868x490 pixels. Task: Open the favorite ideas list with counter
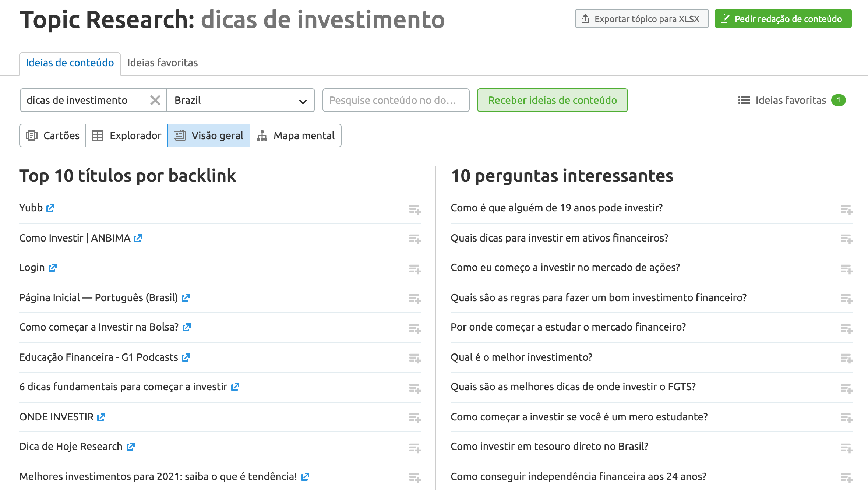791,100
